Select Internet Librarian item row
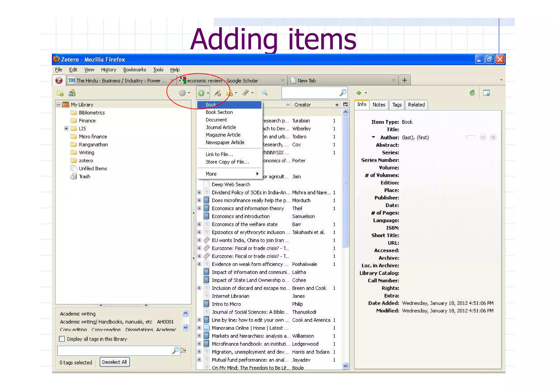 click(269, 296)
